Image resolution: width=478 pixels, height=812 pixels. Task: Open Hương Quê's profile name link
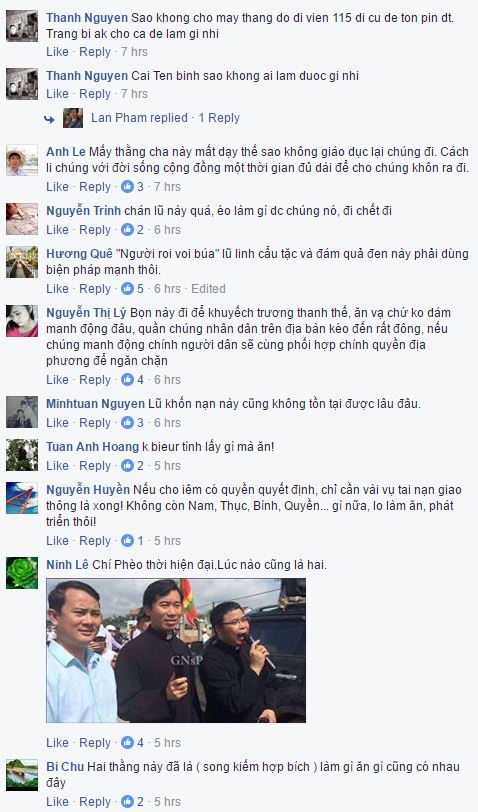[x=79, y=253]
